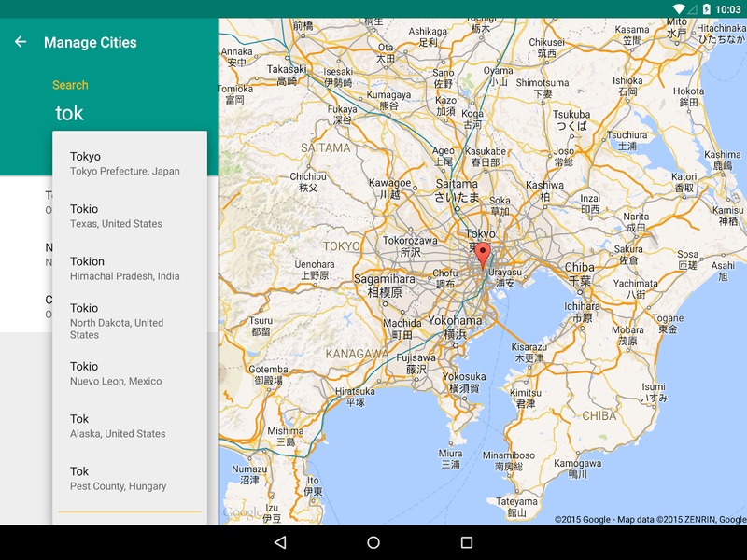Go back using the Manage Cities arrow
The width and height of the screenshot is (747, 560).
coord(20,42)
